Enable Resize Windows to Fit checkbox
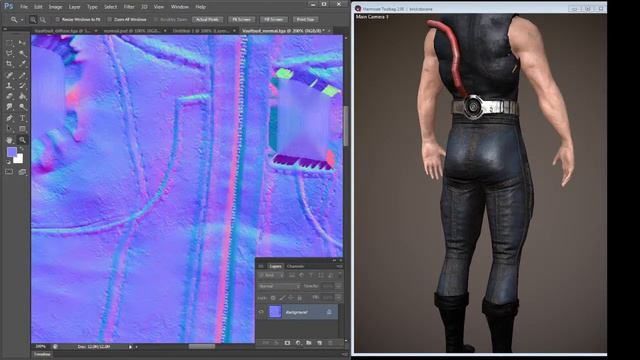 (58, 19)
